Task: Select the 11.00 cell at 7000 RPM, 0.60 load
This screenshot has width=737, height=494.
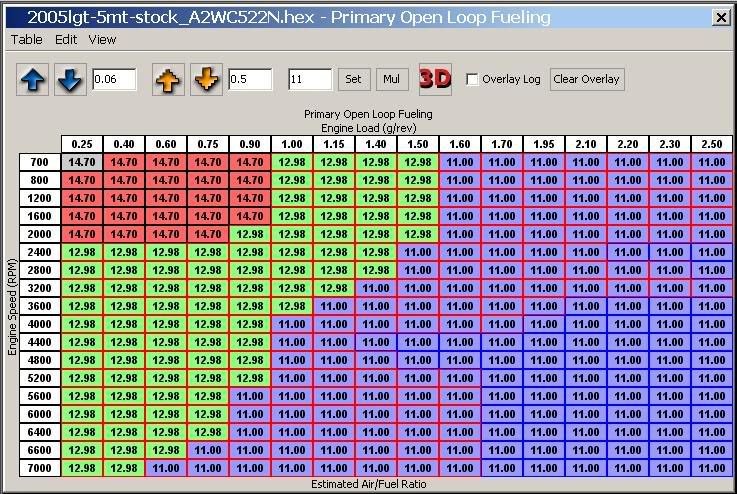Action: (166, 468)
